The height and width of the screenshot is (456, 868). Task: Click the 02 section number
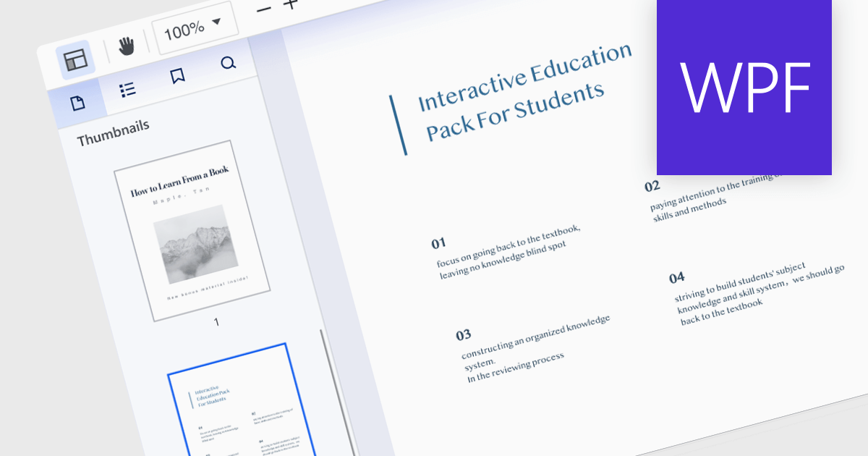pos(652,186)
